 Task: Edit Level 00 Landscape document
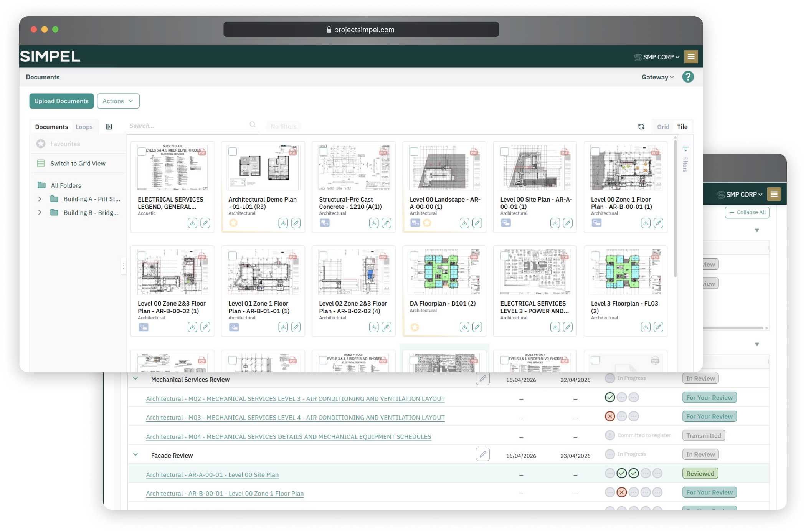pos(477,223)
